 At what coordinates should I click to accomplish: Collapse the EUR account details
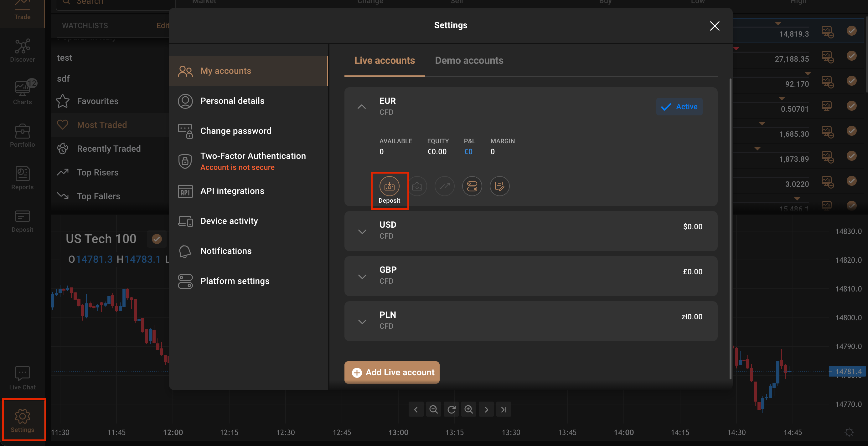click(x=361, y=106)
